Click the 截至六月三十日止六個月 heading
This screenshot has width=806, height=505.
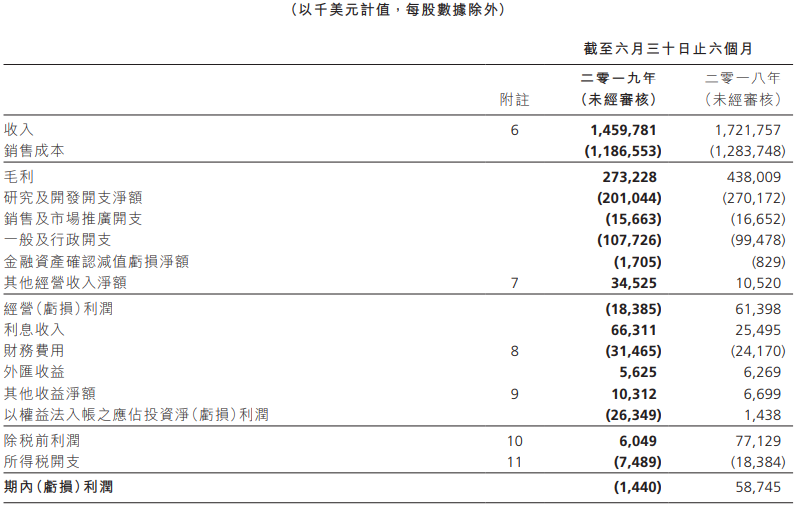(x=668, y=49)
